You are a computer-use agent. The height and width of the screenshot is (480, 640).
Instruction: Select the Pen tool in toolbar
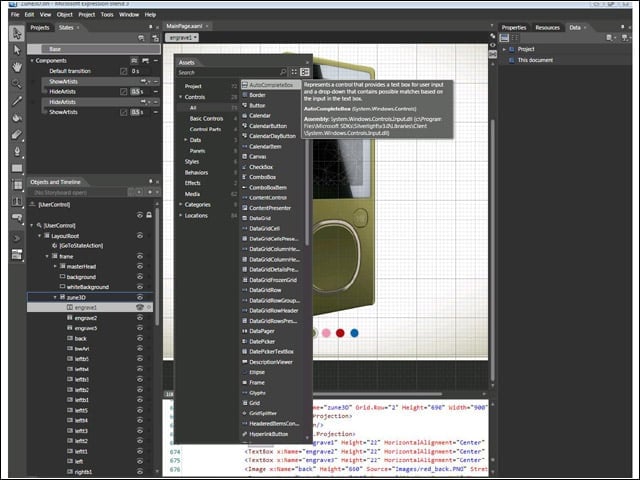tap(17, 152)
